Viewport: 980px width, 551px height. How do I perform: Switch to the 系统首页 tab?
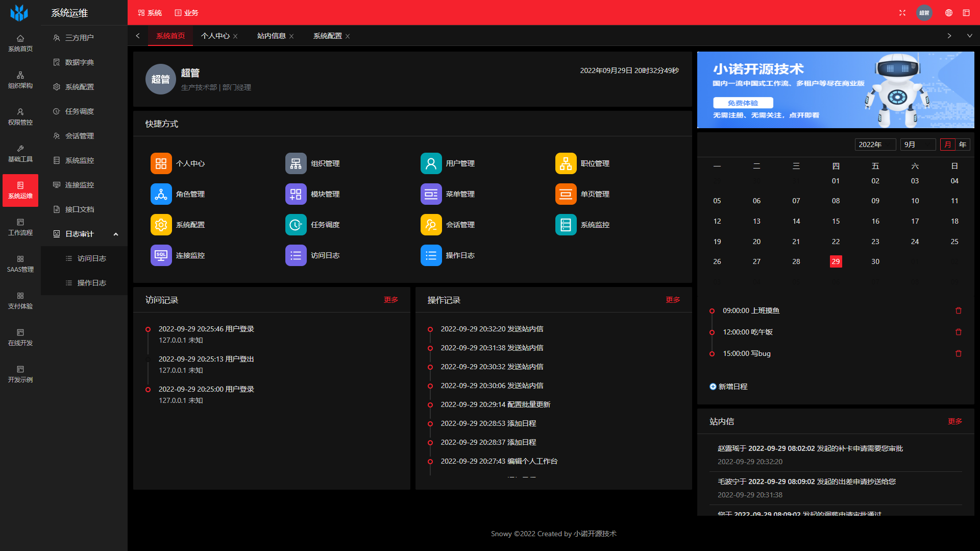[x=170, y=36]
